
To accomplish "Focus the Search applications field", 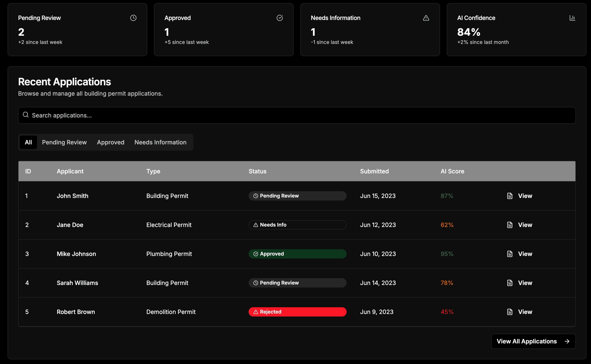I will tap(297, 115).
